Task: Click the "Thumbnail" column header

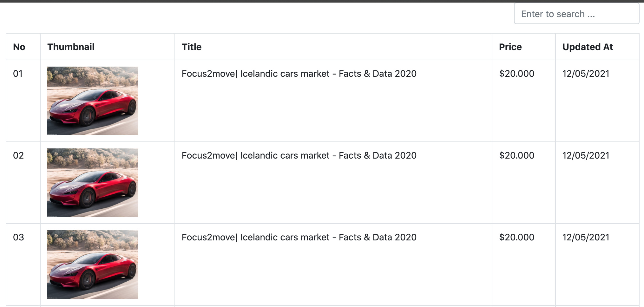Action: pyautogui.click(x=71, y=47)
